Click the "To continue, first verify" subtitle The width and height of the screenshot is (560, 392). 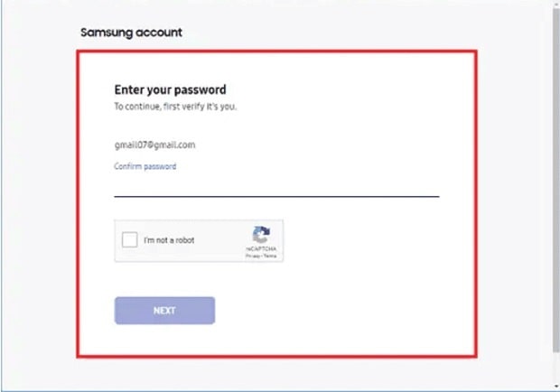(174, 107)
